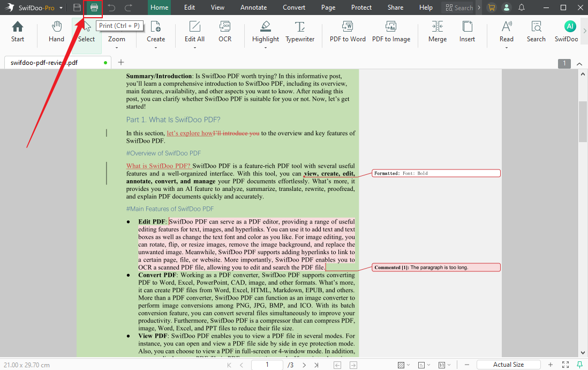Open the OCR tool
588x370 pixels.
pyautogui.click(x=224, y=31)
